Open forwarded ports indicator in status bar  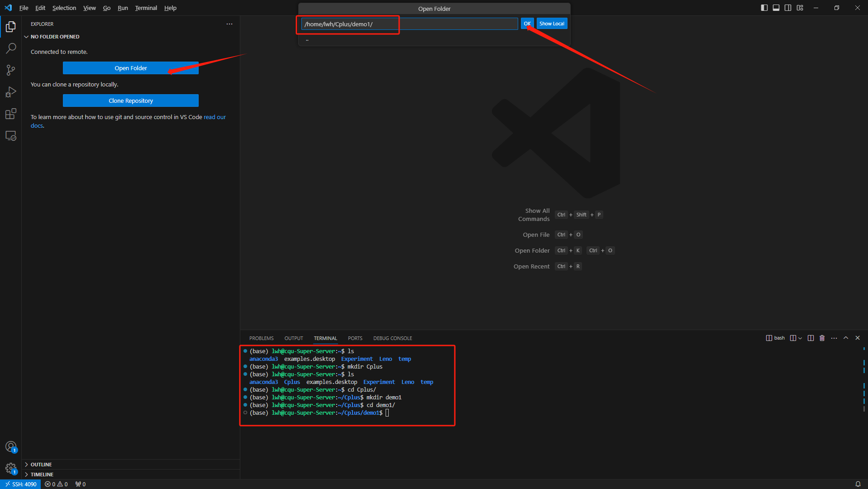[x=81, y=484]
